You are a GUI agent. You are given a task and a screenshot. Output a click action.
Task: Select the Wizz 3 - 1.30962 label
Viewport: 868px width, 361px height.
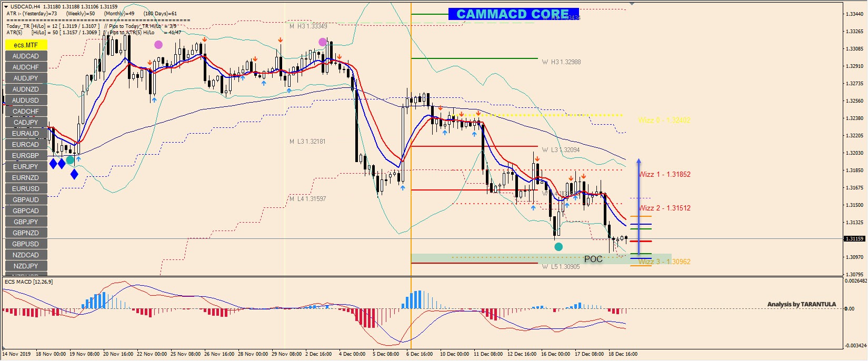(x=664, y=262)
